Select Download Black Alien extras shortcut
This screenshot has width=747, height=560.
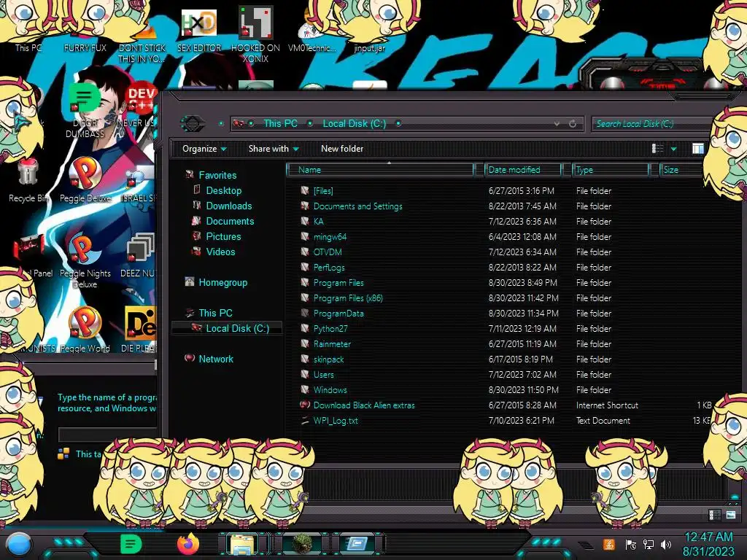(363, 405)
